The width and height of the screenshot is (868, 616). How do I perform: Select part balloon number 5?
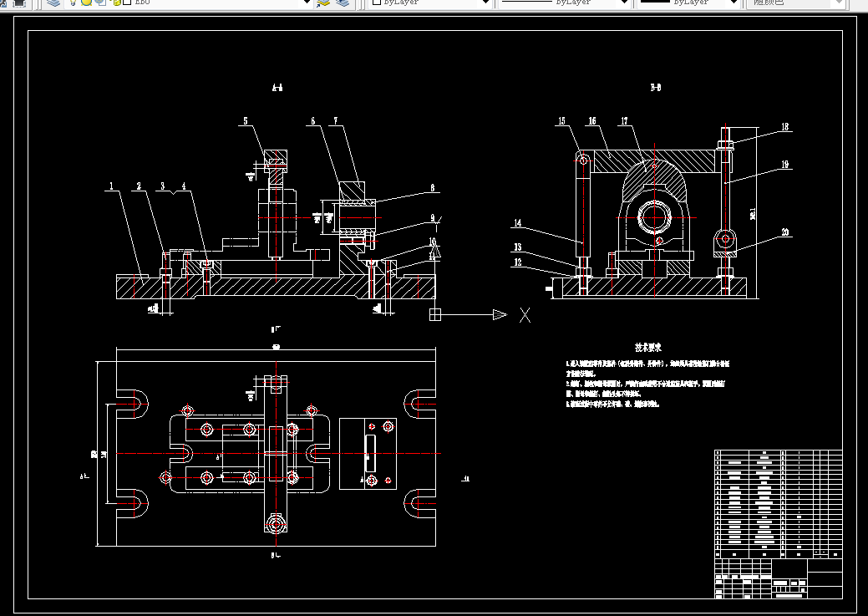246,120
